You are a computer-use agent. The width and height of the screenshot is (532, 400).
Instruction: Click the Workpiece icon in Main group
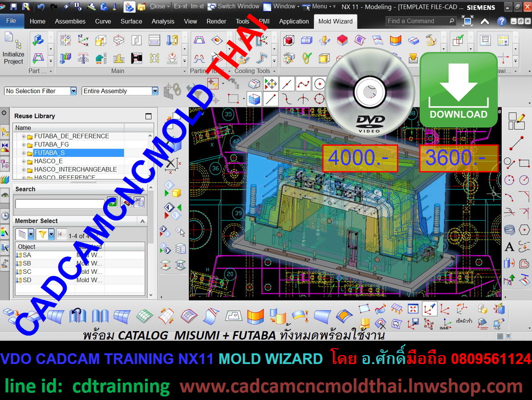tap(101, 40)
